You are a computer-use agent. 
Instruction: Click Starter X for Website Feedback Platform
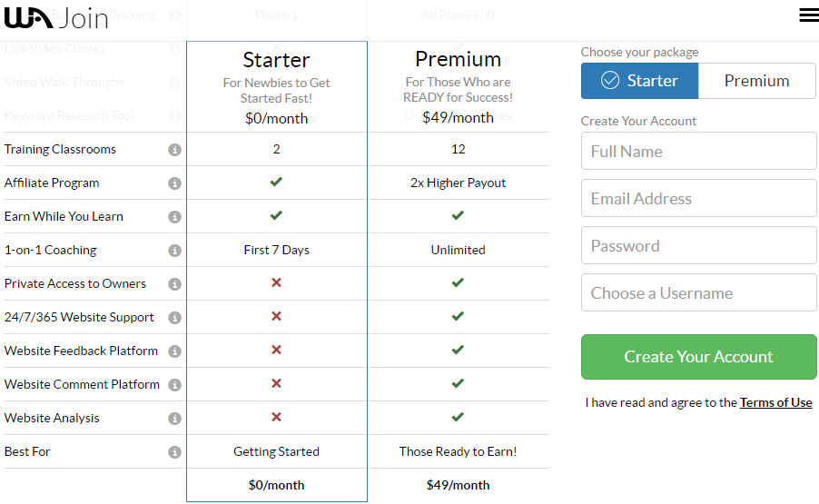tap(276, 350)
